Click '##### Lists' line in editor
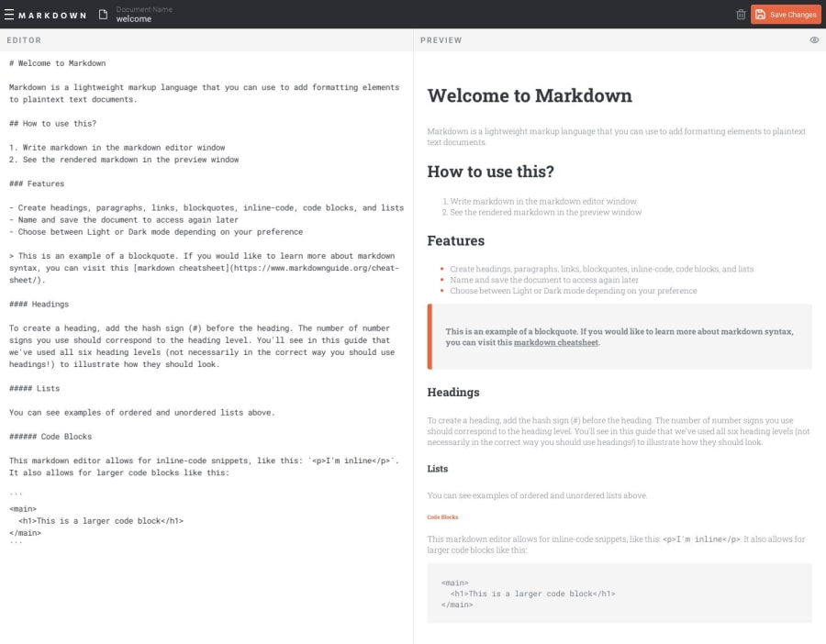 click(34, 388)
